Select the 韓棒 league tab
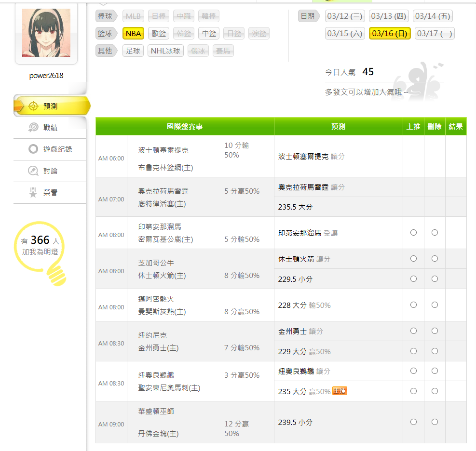 209,16
